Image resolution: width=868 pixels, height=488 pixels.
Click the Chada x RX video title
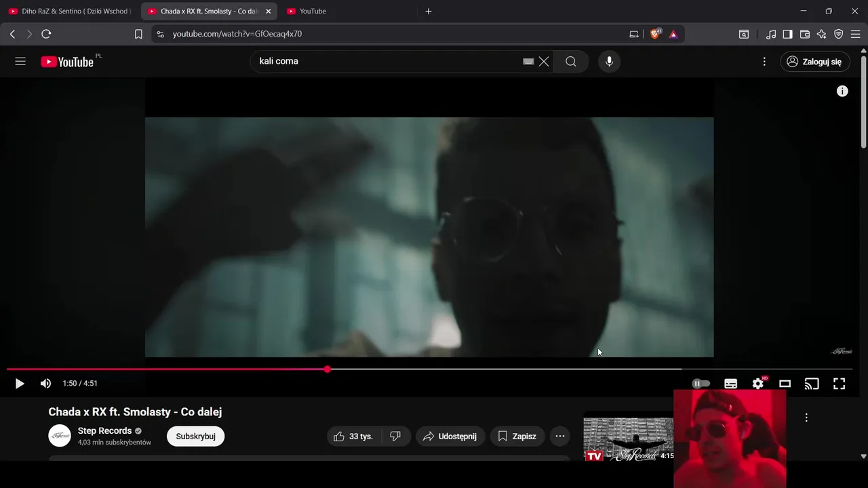[x=135, y=412]
